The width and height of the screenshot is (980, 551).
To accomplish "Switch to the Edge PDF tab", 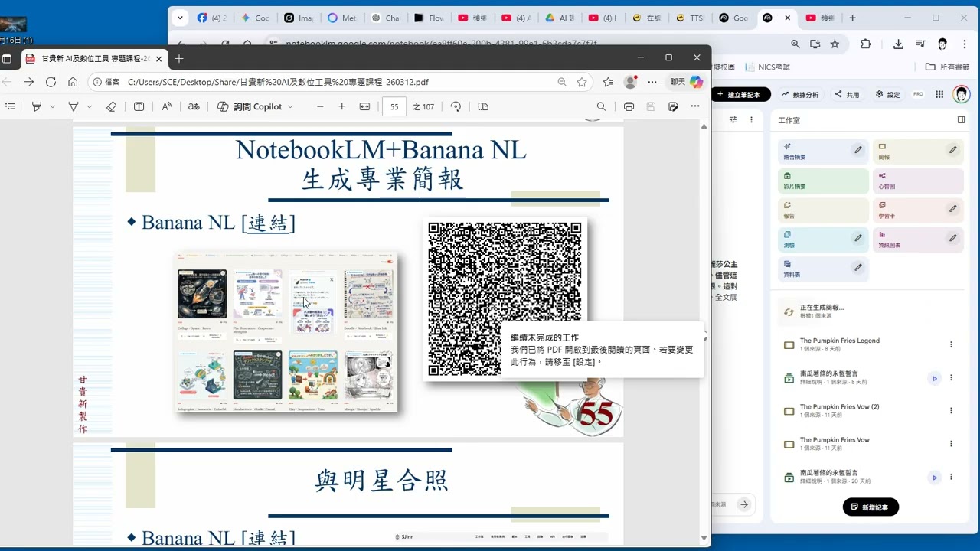I will tap(95, 59).
